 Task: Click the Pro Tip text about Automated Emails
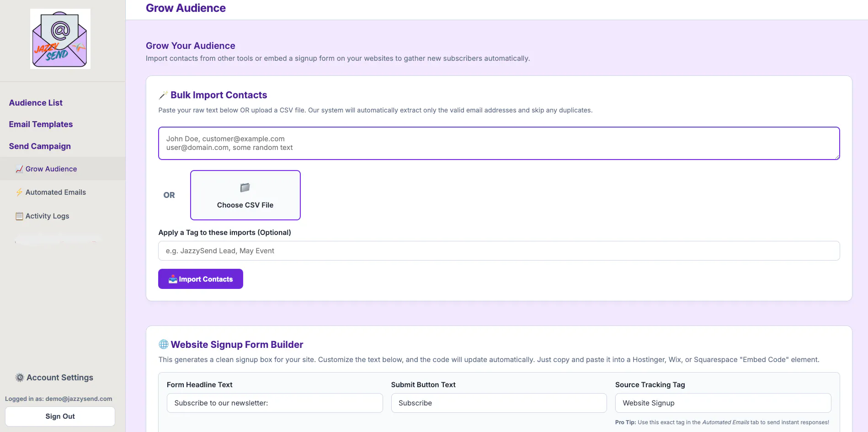pos(722,422)
